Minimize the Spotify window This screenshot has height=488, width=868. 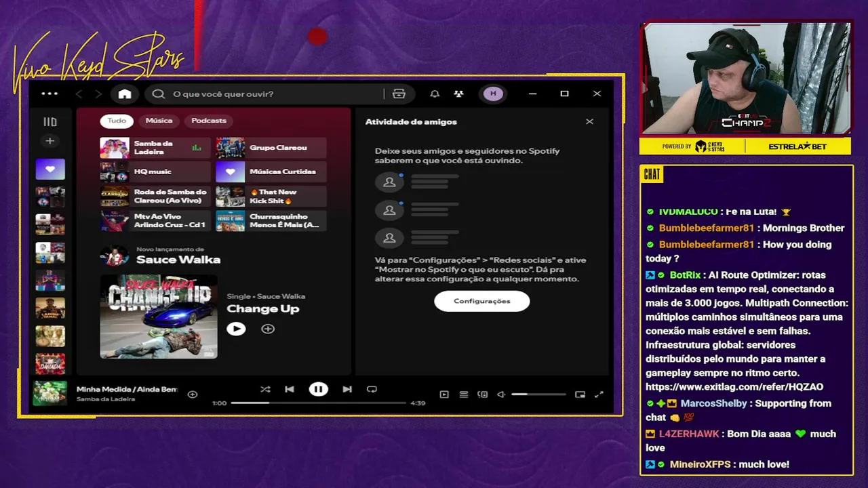533,94
